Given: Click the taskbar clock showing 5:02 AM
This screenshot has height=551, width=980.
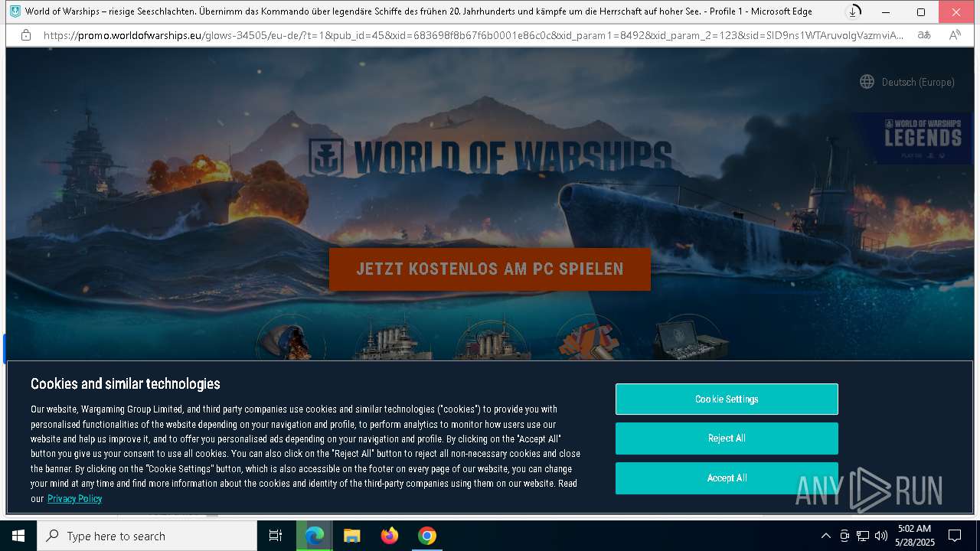Looking at the screenshot, I should tap(915, 536).
